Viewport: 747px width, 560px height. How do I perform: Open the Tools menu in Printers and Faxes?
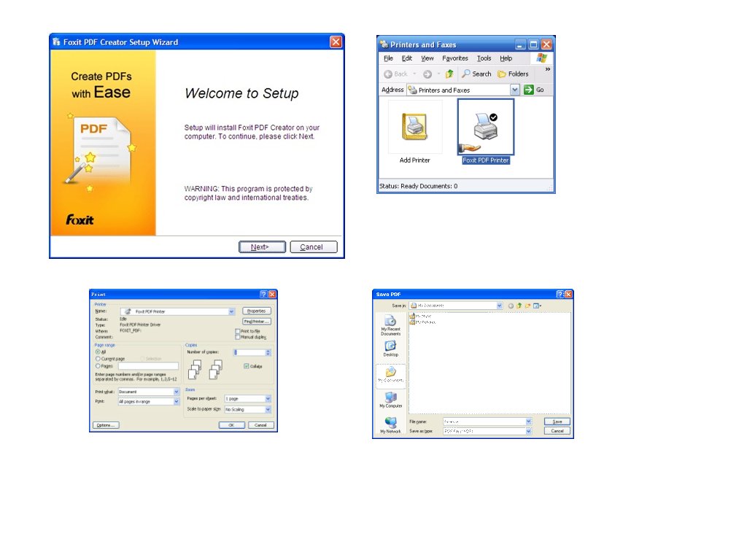484,58
